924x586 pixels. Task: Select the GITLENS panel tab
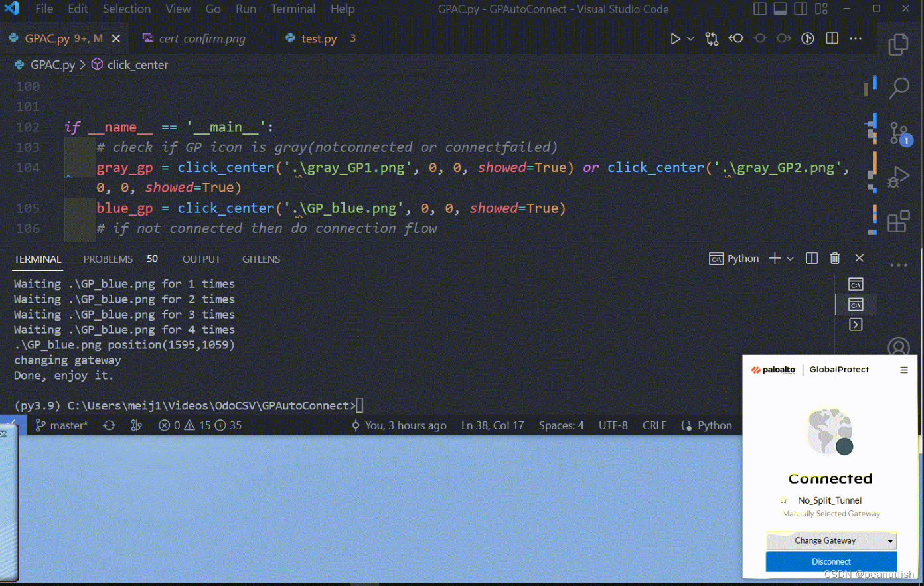pos(261,259)
